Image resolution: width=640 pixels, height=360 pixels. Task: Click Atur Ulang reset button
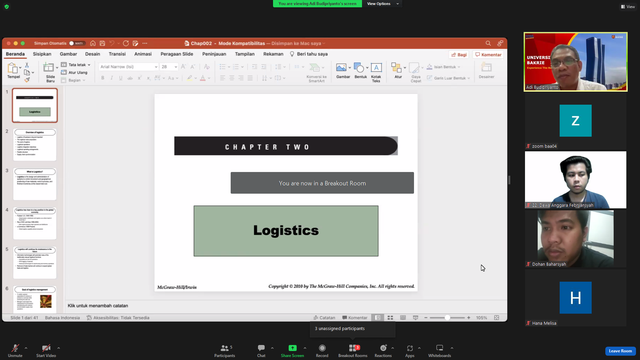pyautogui.click(x=75, y=72)
